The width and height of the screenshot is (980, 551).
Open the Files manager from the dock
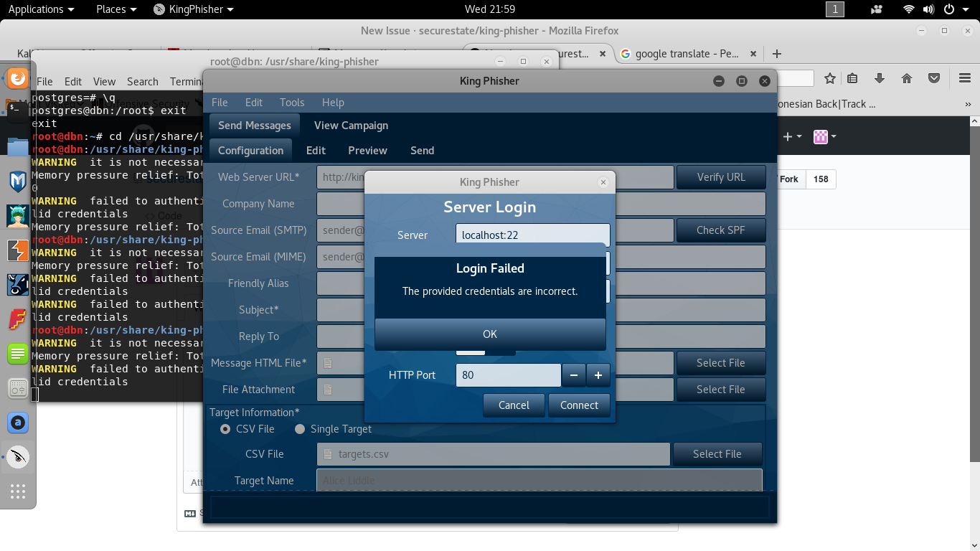click(17, 147)
